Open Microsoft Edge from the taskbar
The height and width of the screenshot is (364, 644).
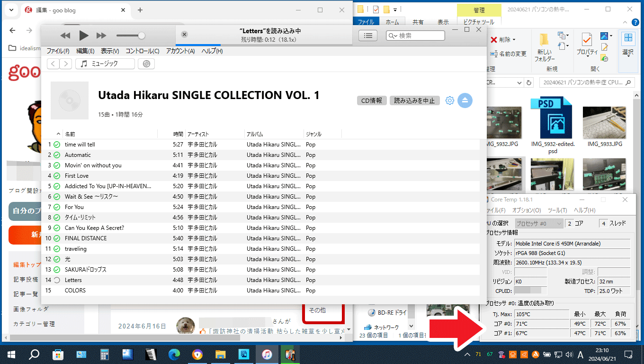(x=174, y=354)
